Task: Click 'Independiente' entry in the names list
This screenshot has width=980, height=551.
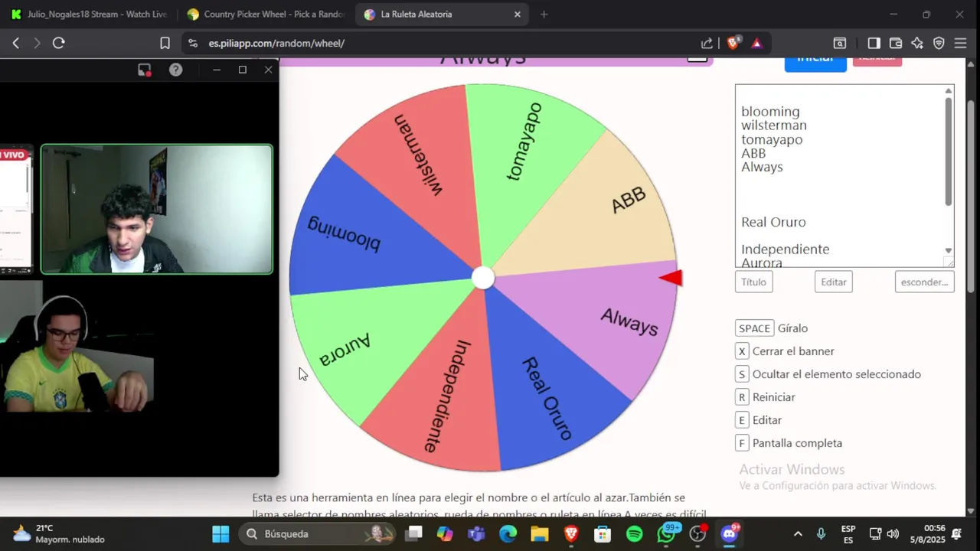Action: [x=786, y=249]
